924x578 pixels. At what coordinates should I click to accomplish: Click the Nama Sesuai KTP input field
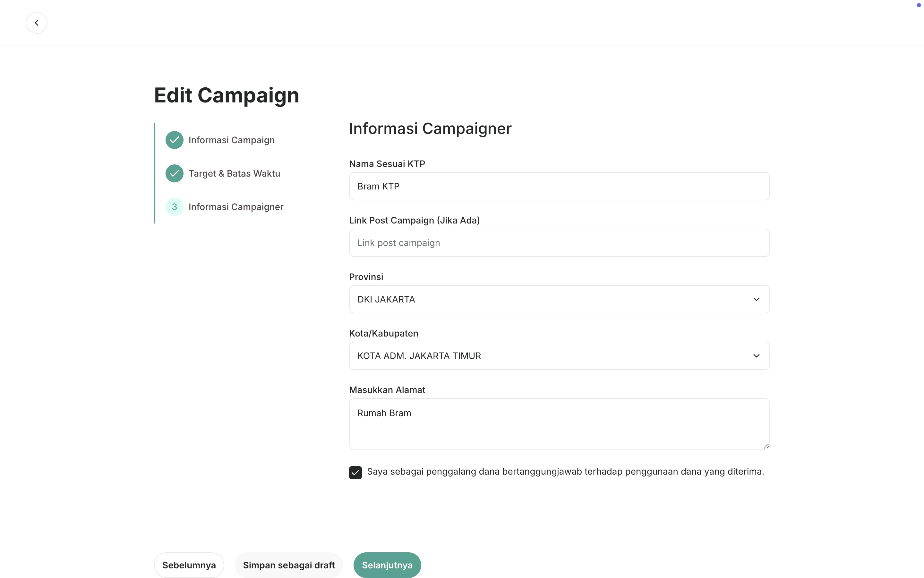(559, 186)
